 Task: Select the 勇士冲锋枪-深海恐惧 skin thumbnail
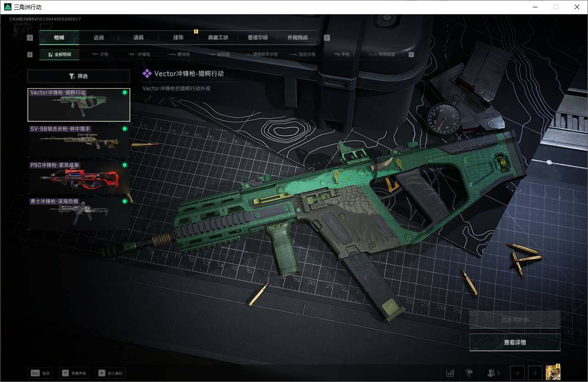click(x=79, y=213)
